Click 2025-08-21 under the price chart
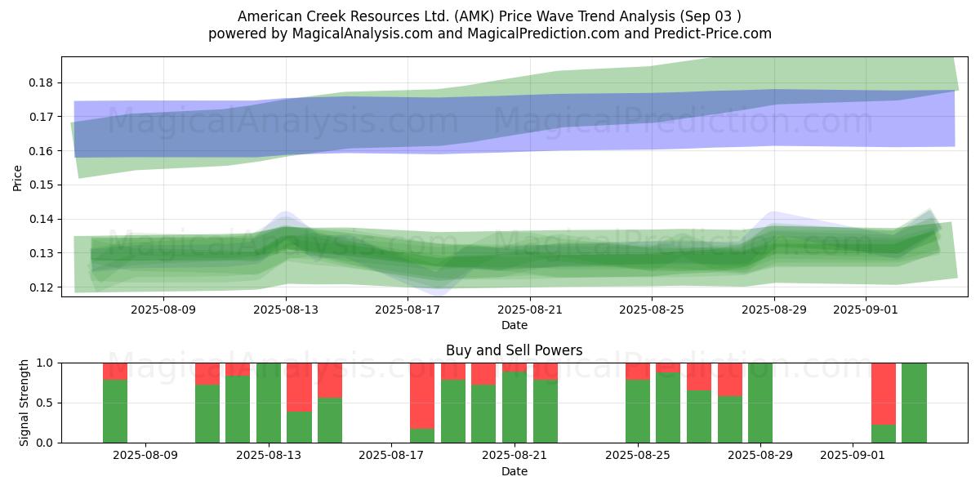 pyautogui.click(x=530, y=310)
